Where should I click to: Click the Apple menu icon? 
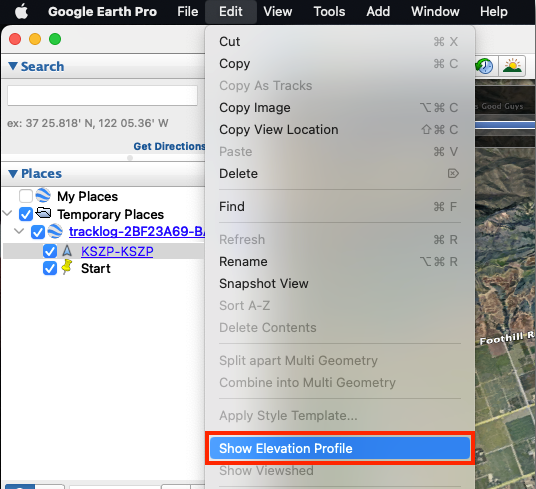pyautogui.click(x=21, y=12)
